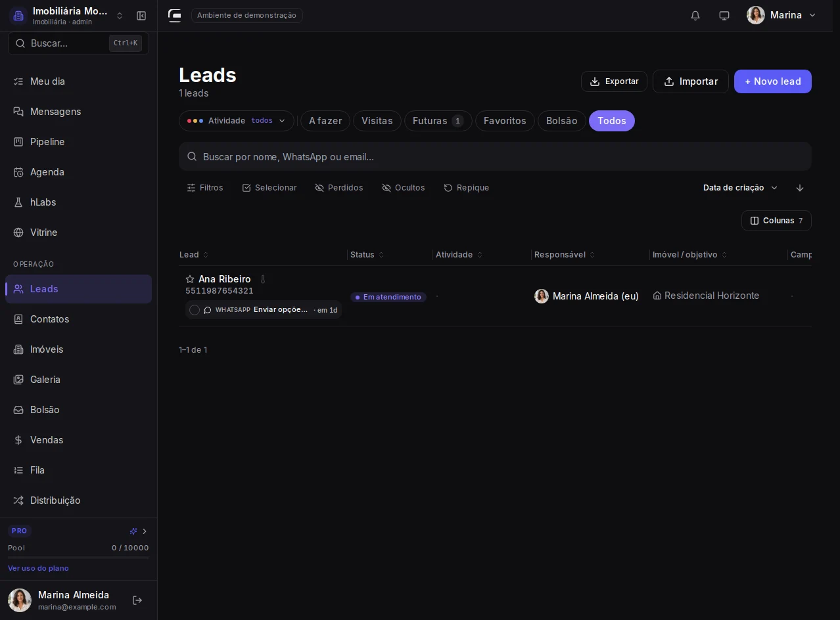Open the Filtros panel

[205, 188]
